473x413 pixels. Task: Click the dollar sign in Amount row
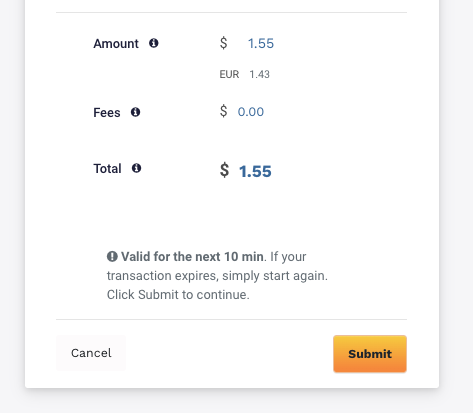click(x=224, y=43)
